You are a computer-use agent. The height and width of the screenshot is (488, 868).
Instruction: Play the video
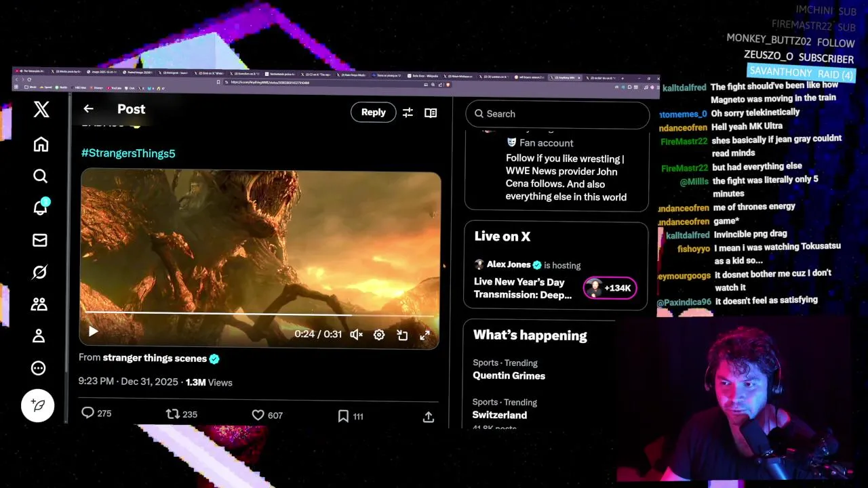94,331
